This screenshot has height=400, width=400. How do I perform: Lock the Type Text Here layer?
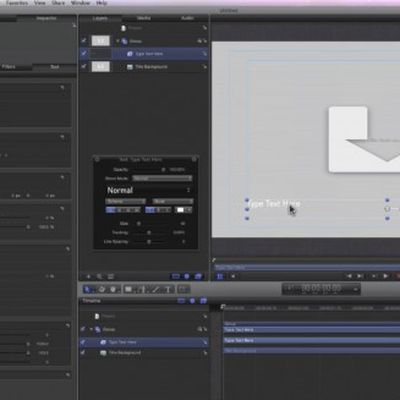tap(204, 54)
